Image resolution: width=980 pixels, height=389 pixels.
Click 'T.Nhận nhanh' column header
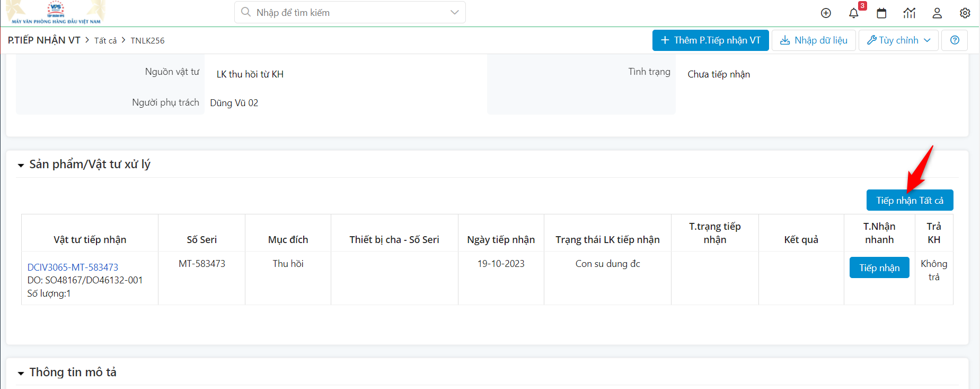(879, 233)
